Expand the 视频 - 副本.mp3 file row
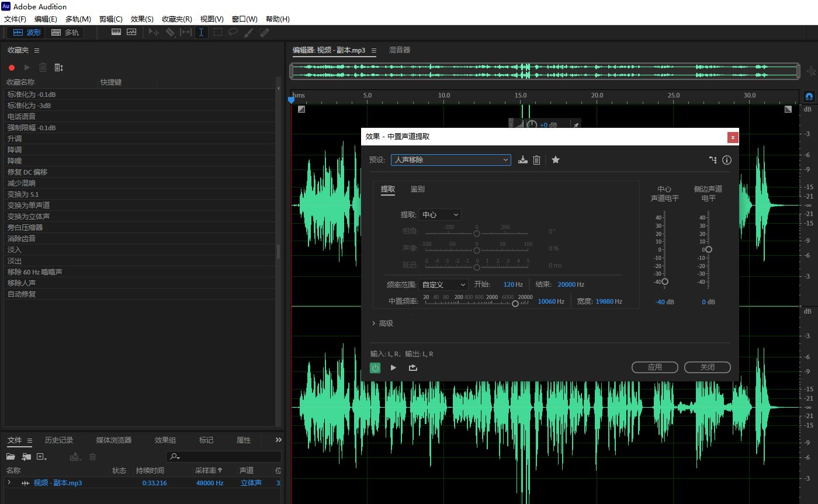818x504 pixels. [x=9, y=482]
